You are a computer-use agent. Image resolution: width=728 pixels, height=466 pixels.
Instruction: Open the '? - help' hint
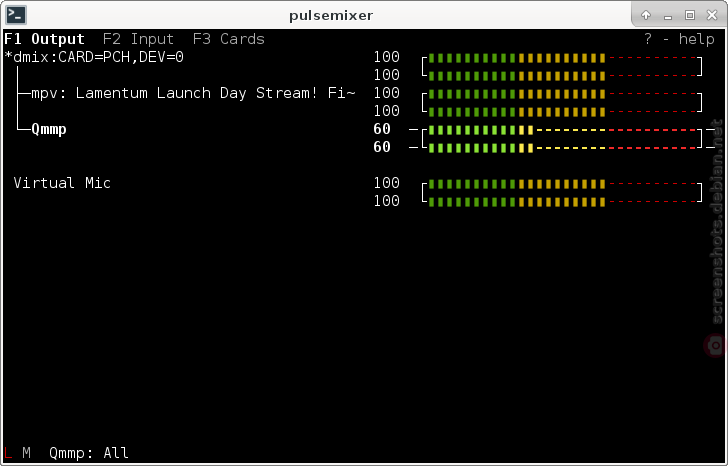tap(679, 39)
